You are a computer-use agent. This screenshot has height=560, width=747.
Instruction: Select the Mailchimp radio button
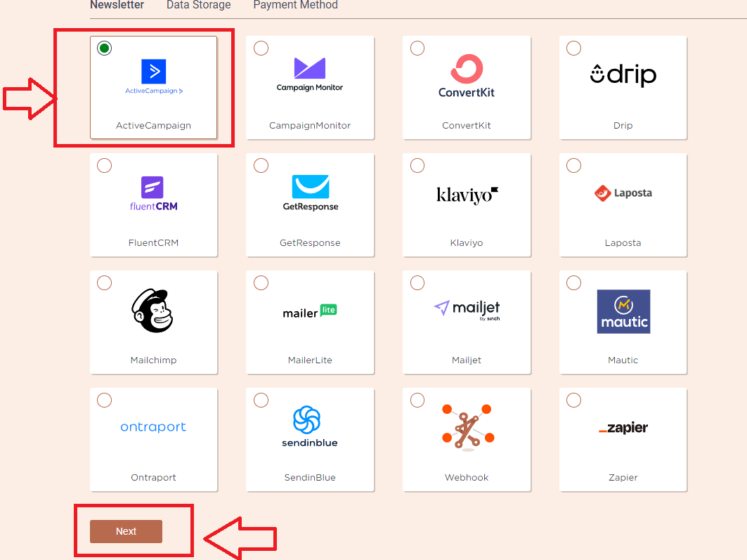coord(104,283)
